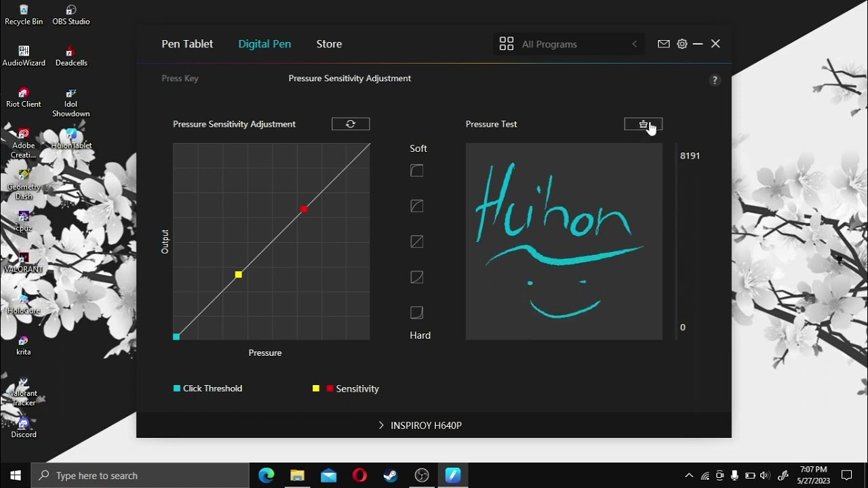Minimize the Huion Tablet window
This screenshot has width=868, height=488.
point(698,44)
